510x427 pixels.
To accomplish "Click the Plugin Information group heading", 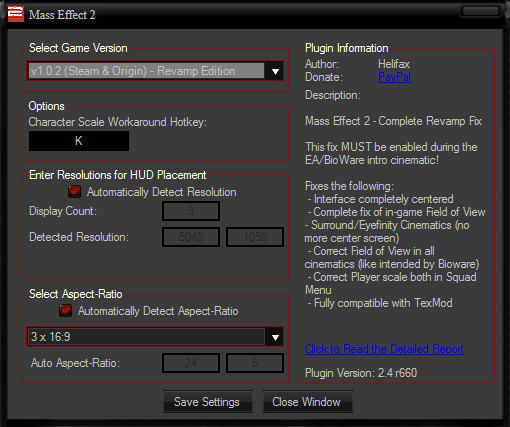I will pos(347,48).
